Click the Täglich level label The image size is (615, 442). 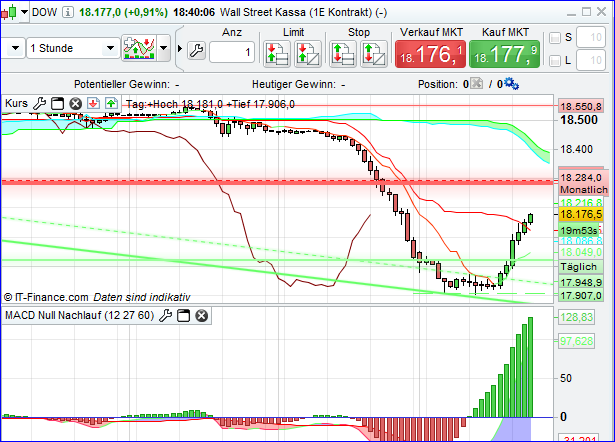coord(579,267)
